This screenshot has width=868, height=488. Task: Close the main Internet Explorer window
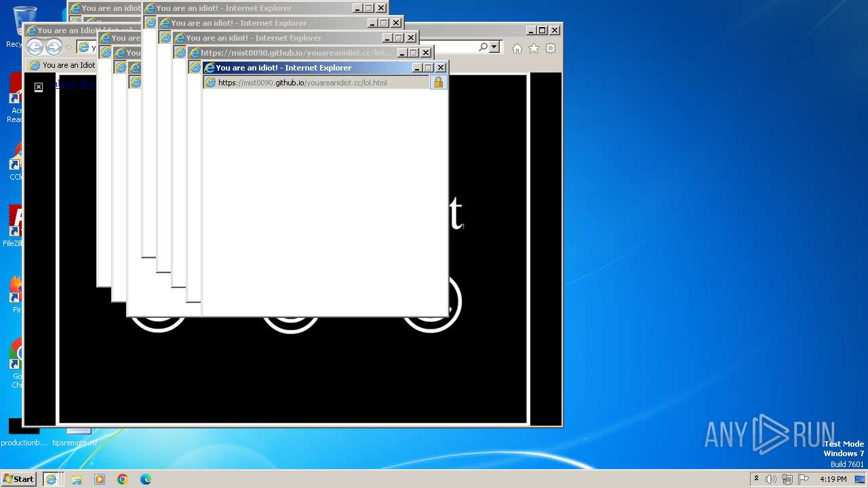555,30
